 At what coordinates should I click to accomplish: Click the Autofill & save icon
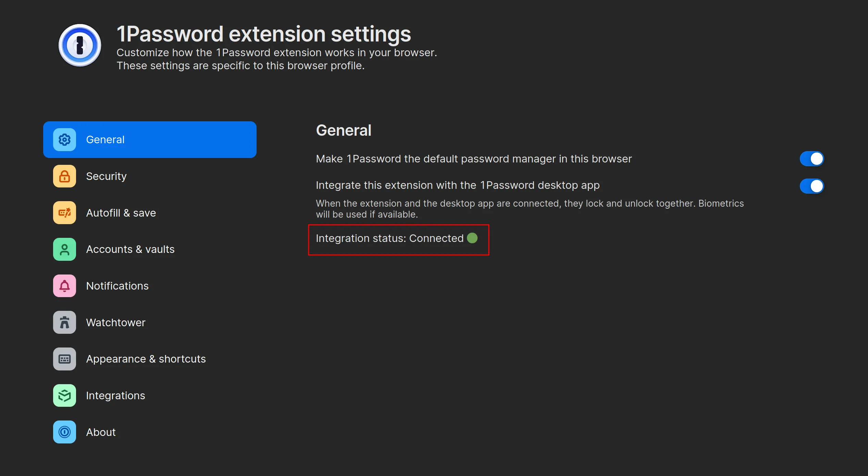point(64,213)
